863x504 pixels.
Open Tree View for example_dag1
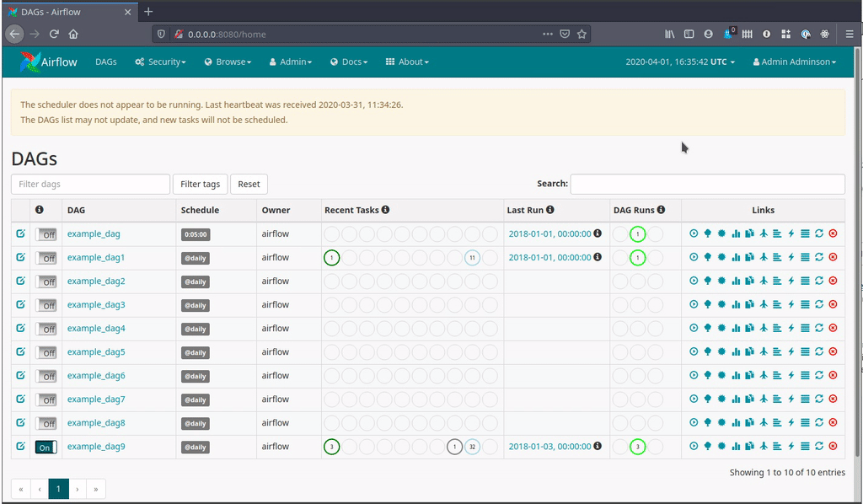[x=708, y=257]
